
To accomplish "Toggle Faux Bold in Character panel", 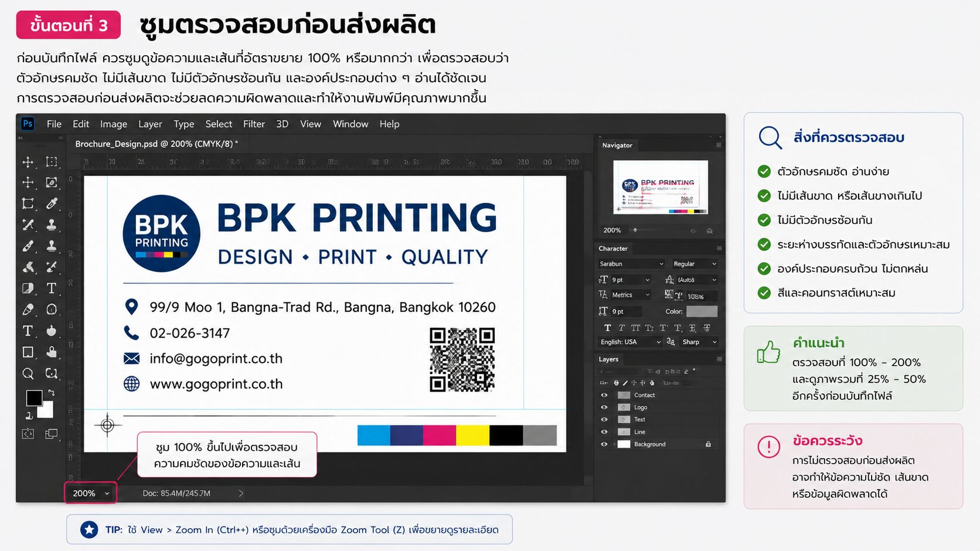I will pos(607,328).
